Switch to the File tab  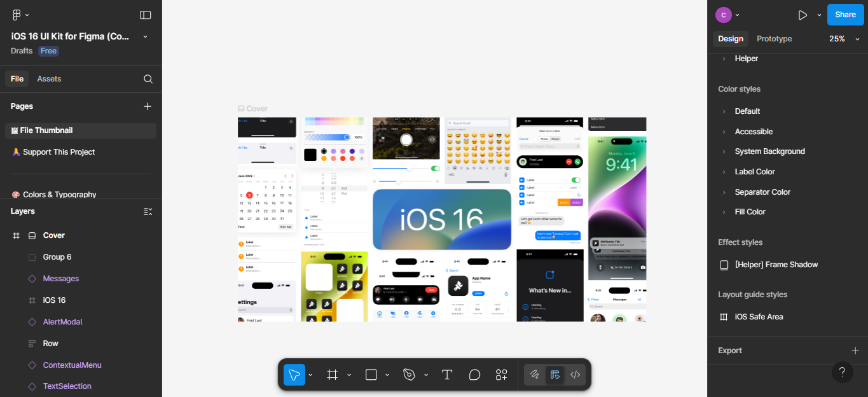(x=17, y=79)
